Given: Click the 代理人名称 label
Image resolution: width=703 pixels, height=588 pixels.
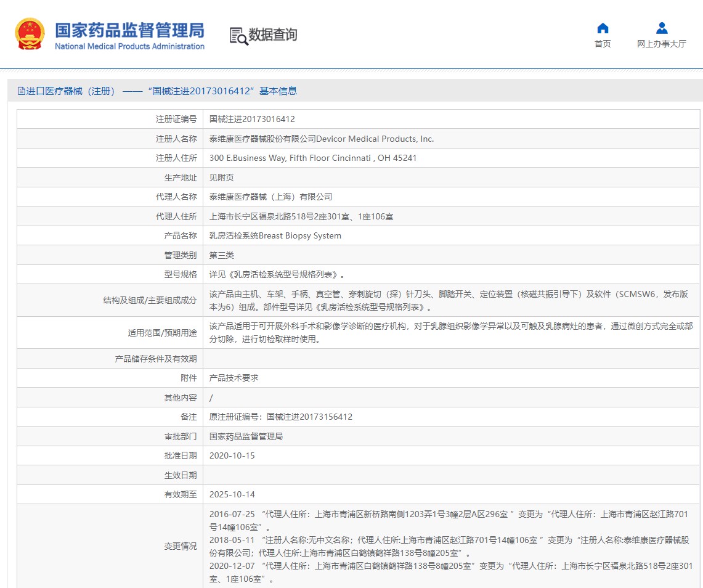Looking at the screenshot, I should tap(176, 197).
